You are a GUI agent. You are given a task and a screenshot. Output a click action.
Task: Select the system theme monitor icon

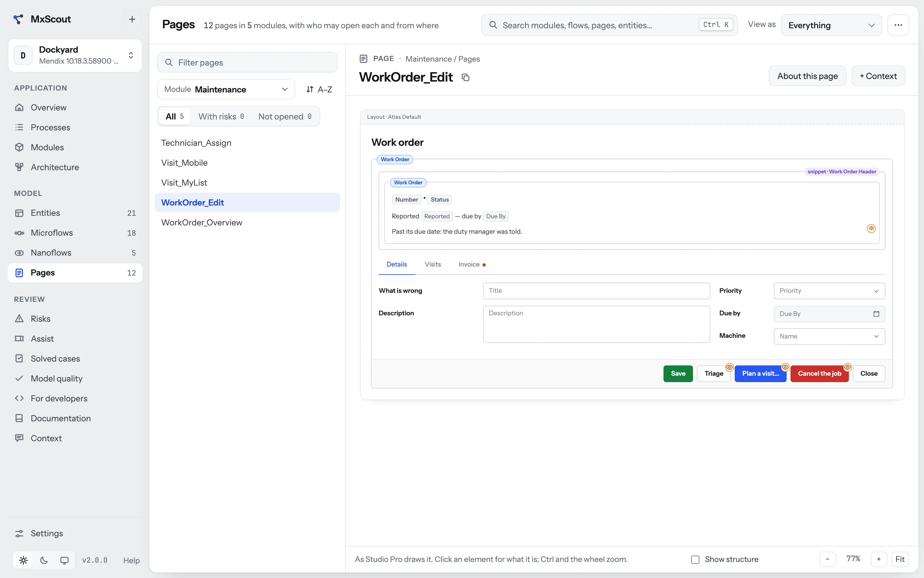point(64,560)
